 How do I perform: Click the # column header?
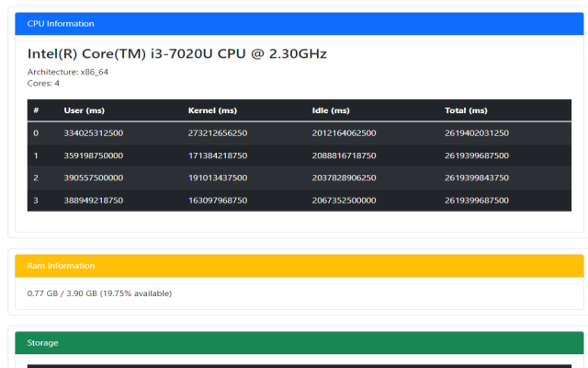(36, 110)
